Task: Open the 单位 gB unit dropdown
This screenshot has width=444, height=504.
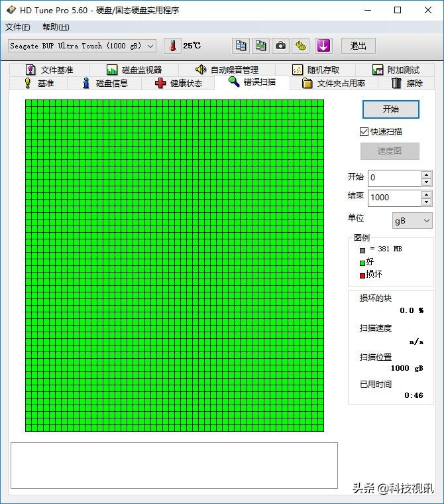Action: (x=412, y=220)
